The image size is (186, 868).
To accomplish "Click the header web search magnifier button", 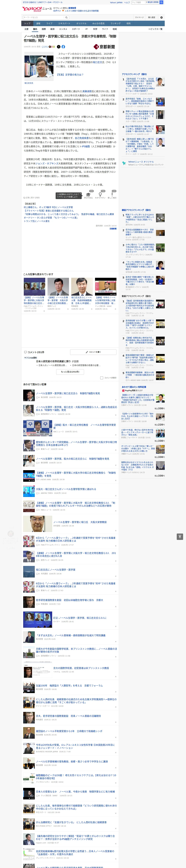I will tap(161, 2).
